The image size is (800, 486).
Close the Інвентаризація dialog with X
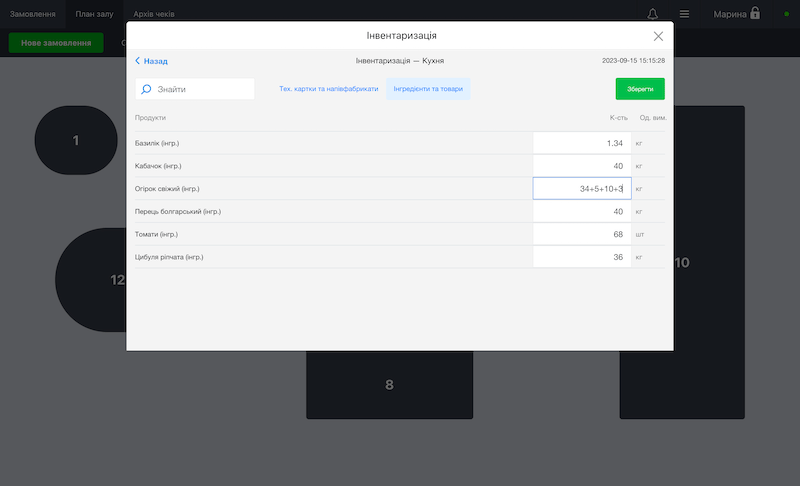(658, 36)
